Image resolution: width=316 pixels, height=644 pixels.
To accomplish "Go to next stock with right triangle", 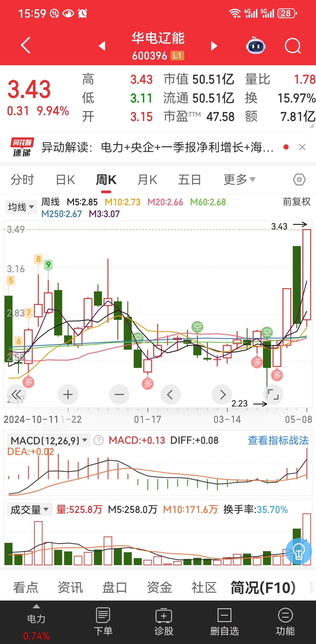I will pos(214,46).
